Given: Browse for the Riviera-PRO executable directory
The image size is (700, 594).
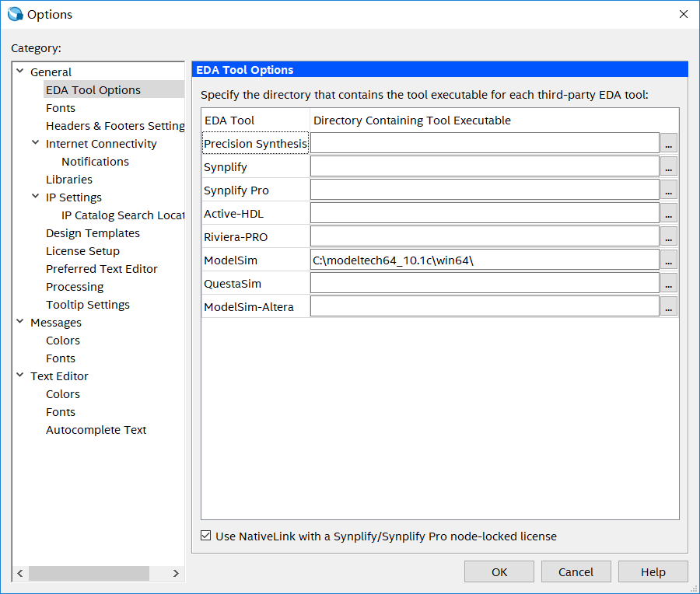Looking at the screenshot, I should pos(668,236).
